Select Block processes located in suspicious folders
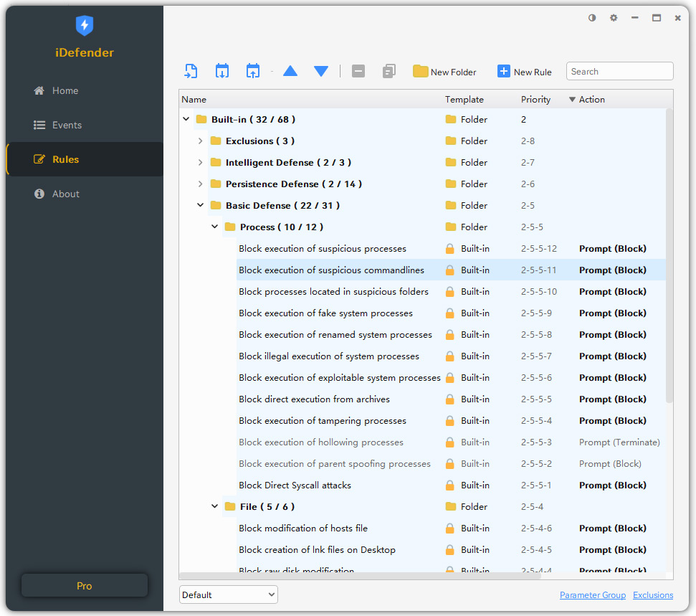The height and width of the screenshot is (616, 696). click(333, 292)
